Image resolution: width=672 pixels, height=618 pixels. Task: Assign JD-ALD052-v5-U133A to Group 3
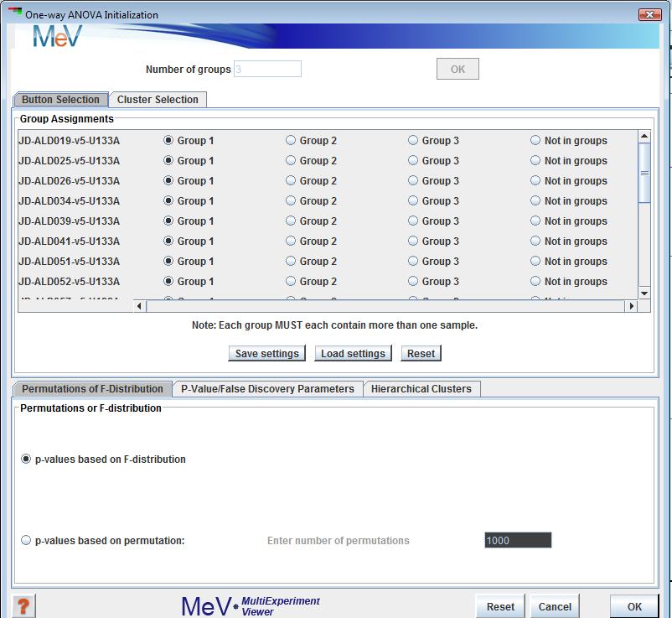pos(413,282)
